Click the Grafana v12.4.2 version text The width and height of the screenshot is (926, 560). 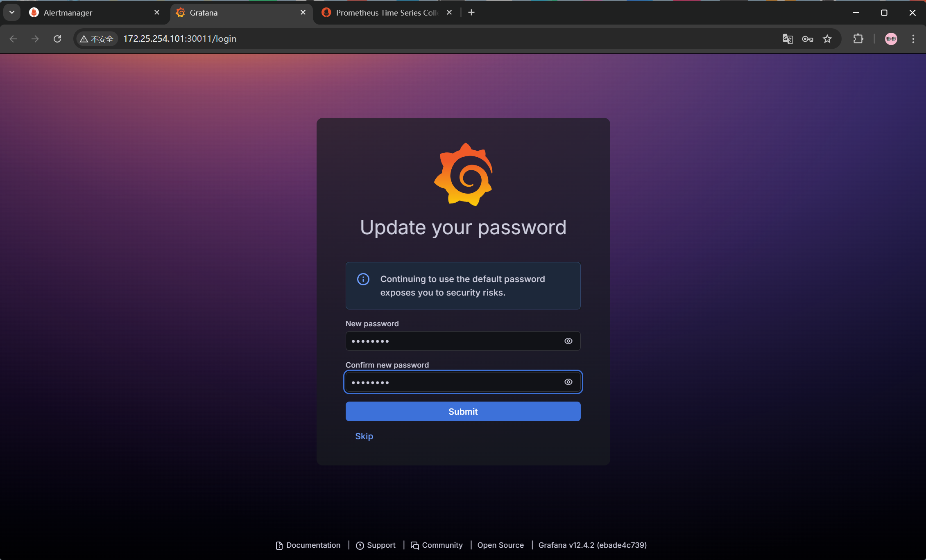pos(592,545)
